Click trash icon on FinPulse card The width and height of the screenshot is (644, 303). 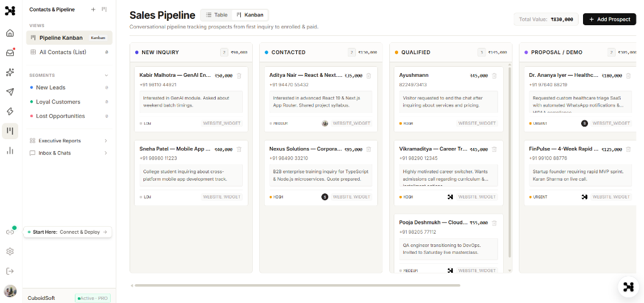pos(628,149)
